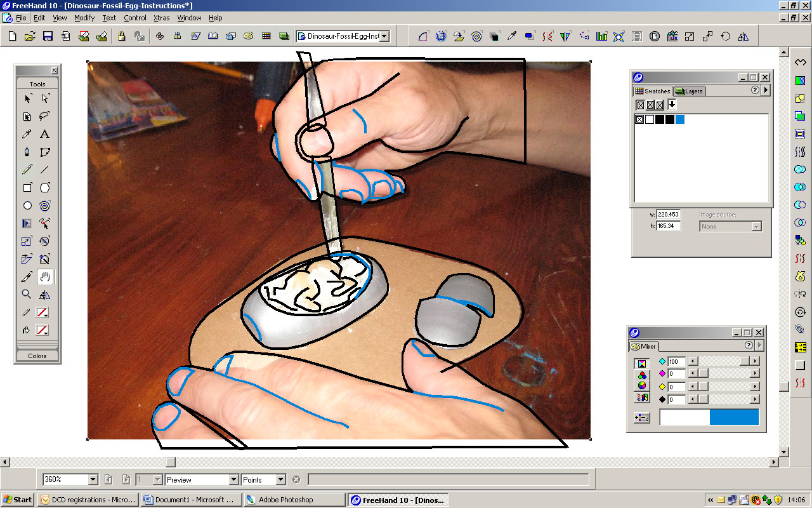Screen dimensions: 812x508
Task: Open the Mixer panel options menu arrow
Action: 759,345
